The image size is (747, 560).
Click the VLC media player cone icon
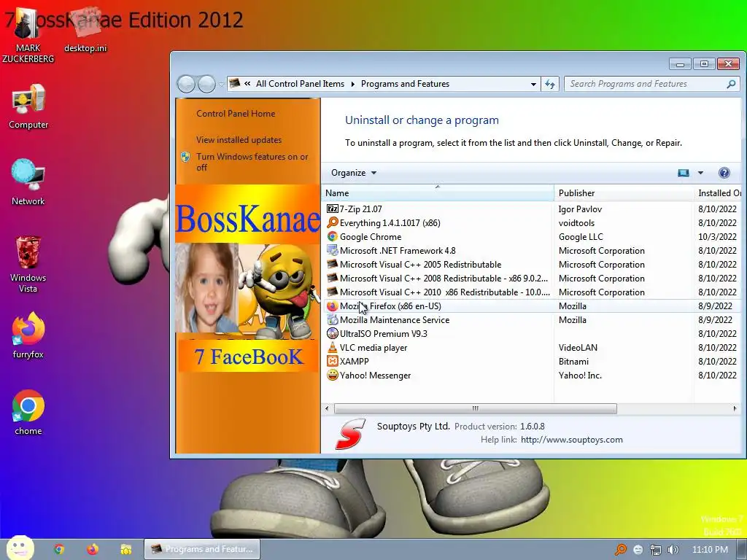point(332,347)
